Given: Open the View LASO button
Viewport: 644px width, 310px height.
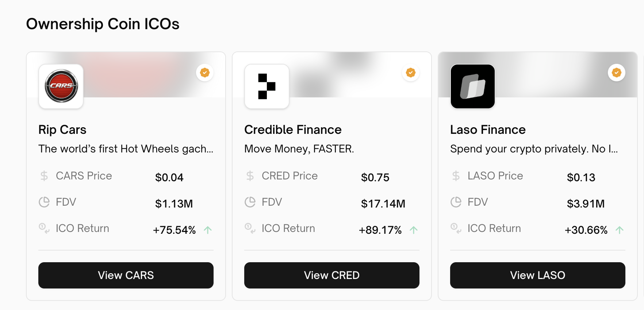Looking at the screenshot, I should [x=538, y=275].
